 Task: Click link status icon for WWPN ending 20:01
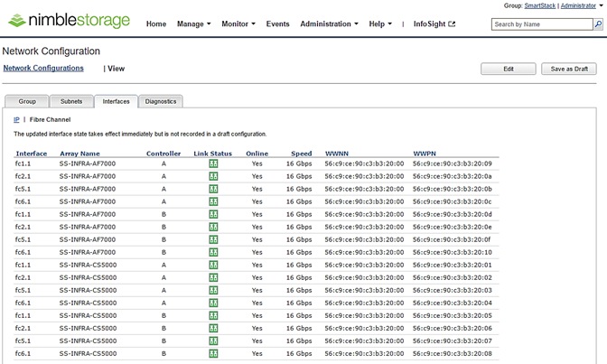(x=213, y=265)
